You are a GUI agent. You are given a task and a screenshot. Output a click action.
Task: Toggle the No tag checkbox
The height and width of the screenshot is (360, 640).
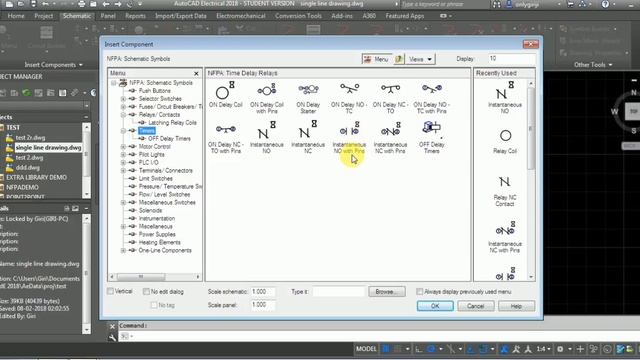tap(154, 305)
